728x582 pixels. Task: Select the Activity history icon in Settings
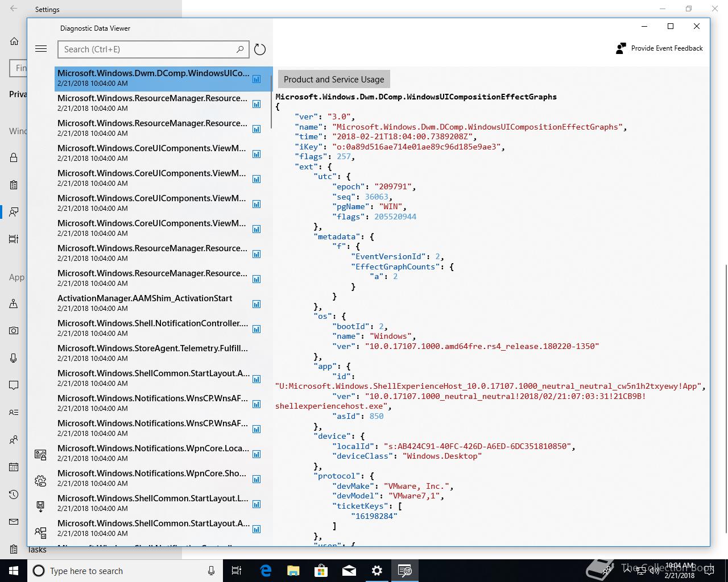[14, 239]
